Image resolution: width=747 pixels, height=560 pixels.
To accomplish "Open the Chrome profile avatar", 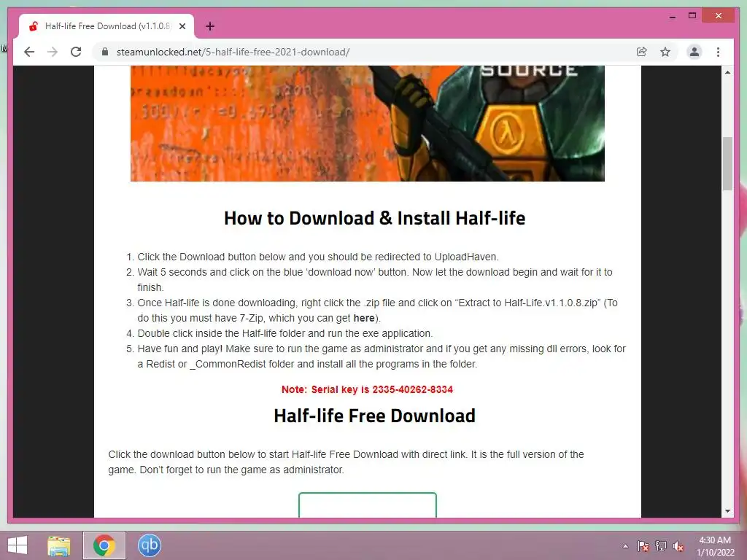I will (694, 52).
